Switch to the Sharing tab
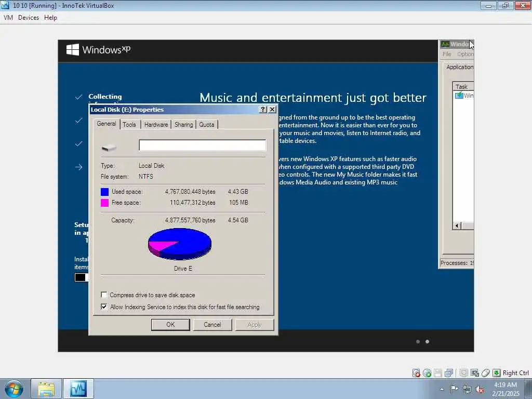This screenshot has height=399, width=532. [183, 125]
